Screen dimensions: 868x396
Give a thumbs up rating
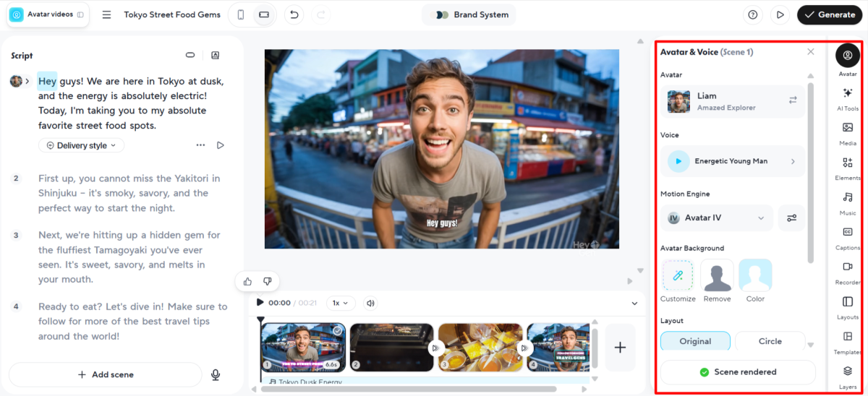coord(248,281)
